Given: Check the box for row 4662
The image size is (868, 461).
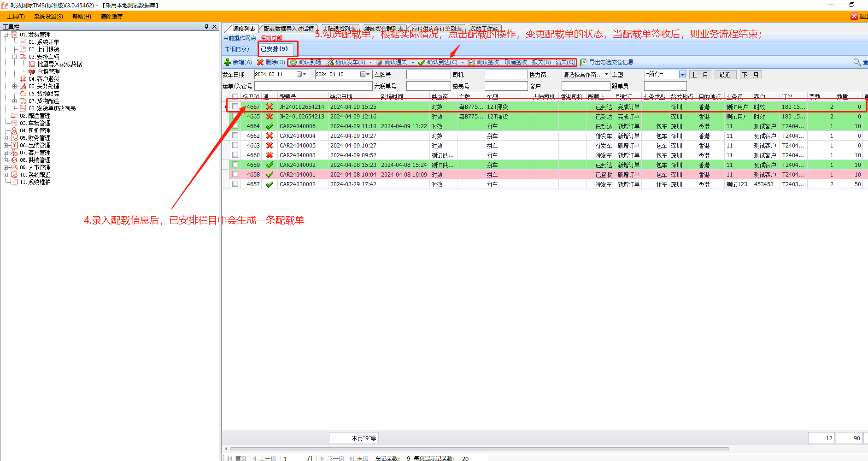Looking at the screenshot, I should tap(235, 136).
